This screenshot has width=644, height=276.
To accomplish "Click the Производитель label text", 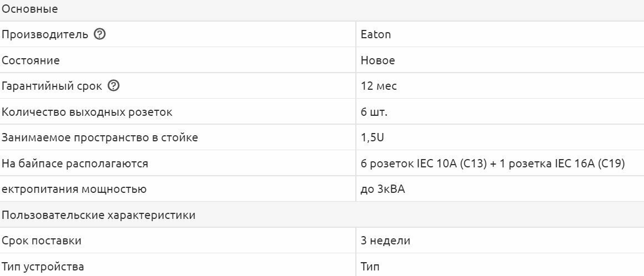I will (45, 34).
